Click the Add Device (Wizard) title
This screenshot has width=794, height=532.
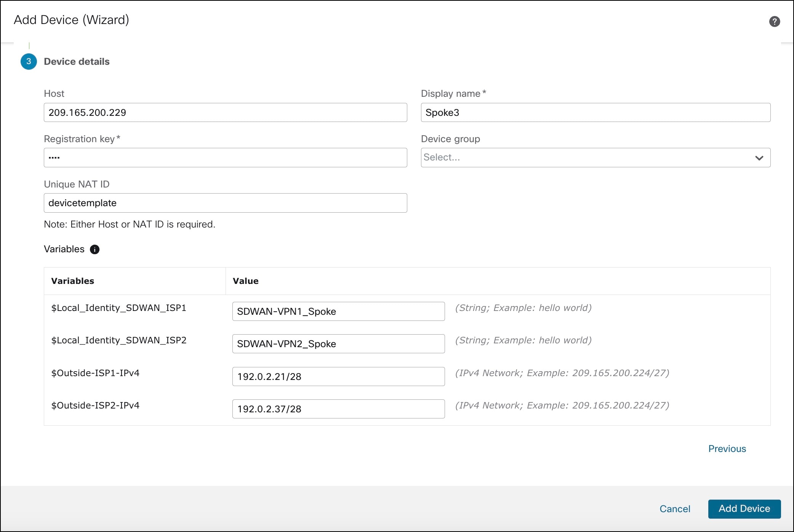[x=71, y=20]
